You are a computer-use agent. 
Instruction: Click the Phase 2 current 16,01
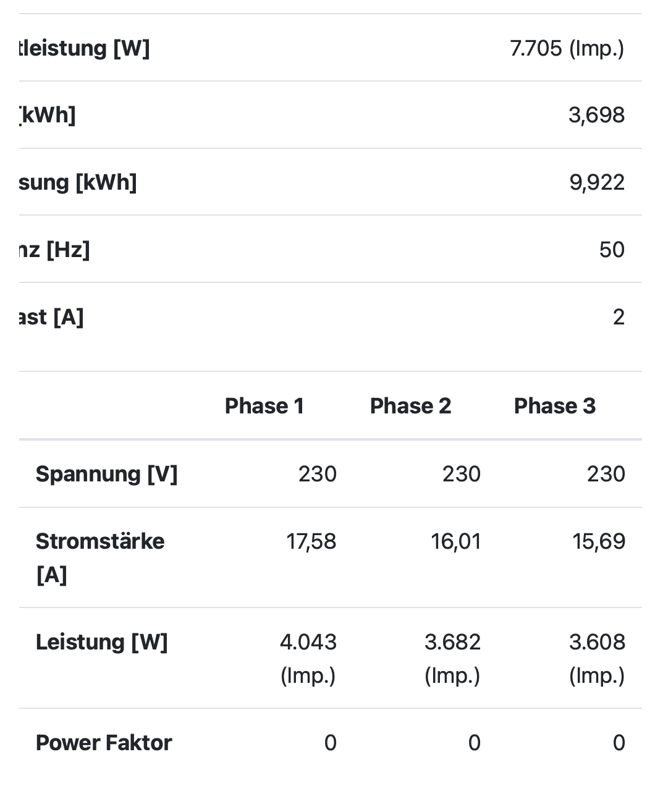[455, 541]
